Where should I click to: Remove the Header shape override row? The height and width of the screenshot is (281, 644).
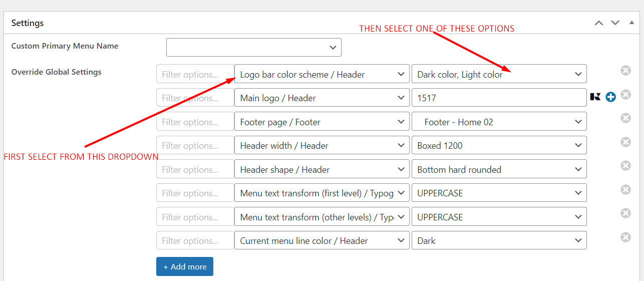click(625, 165)
